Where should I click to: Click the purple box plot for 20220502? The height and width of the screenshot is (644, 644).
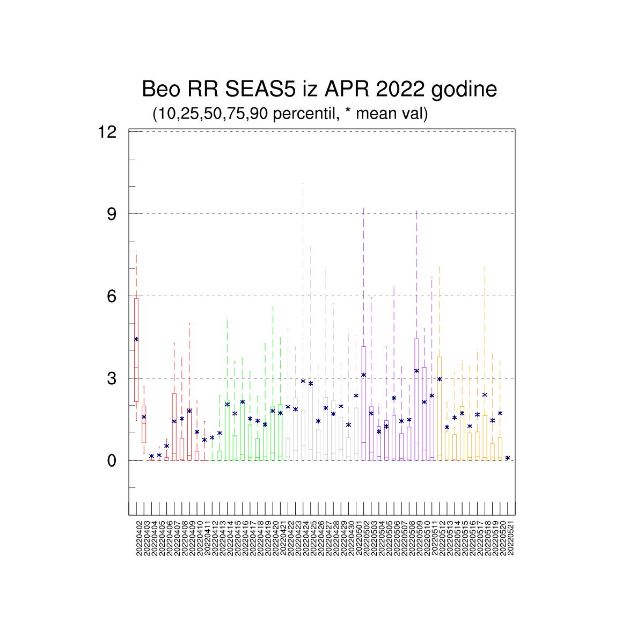tap(364, 402)
